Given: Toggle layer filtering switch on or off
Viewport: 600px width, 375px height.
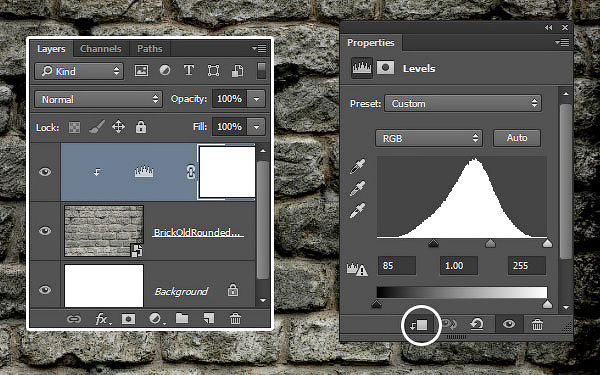Looking at the screenshot, I should tap(261, 71).
